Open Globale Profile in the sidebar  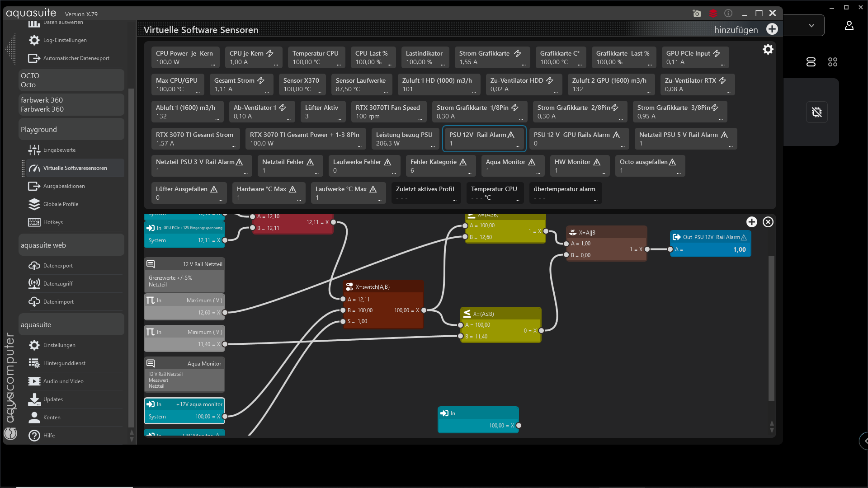[x=61, y=204]
